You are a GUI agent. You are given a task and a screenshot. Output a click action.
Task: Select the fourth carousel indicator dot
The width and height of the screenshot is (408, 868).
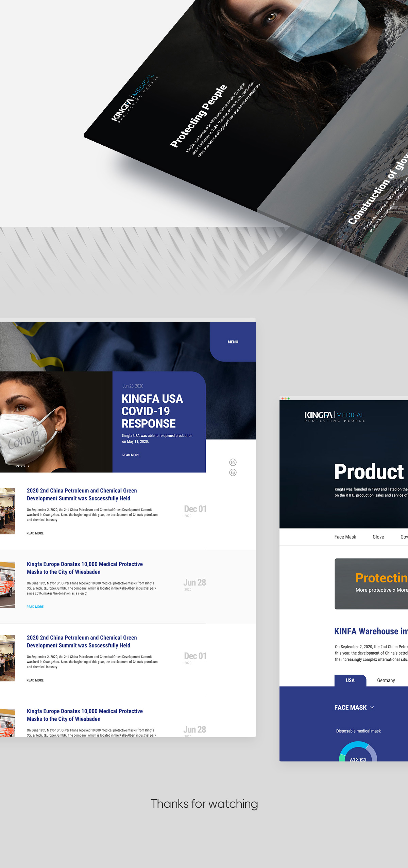tap(29, 466)
